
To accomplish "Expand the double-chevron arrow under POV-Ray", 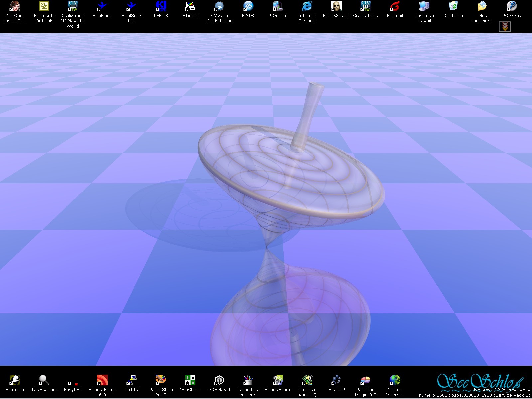I will pos(505,27).
